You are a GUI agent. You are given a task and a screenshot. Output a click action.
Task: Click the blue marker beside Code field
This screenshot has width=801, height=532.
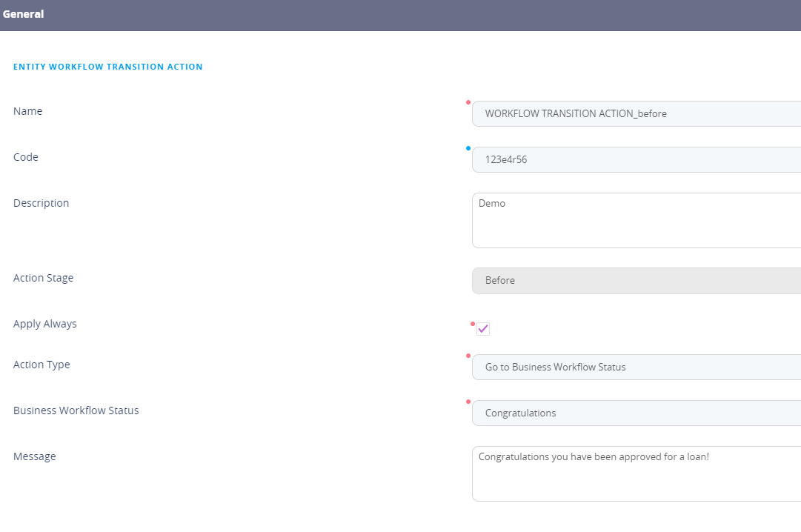click(468, 148)
